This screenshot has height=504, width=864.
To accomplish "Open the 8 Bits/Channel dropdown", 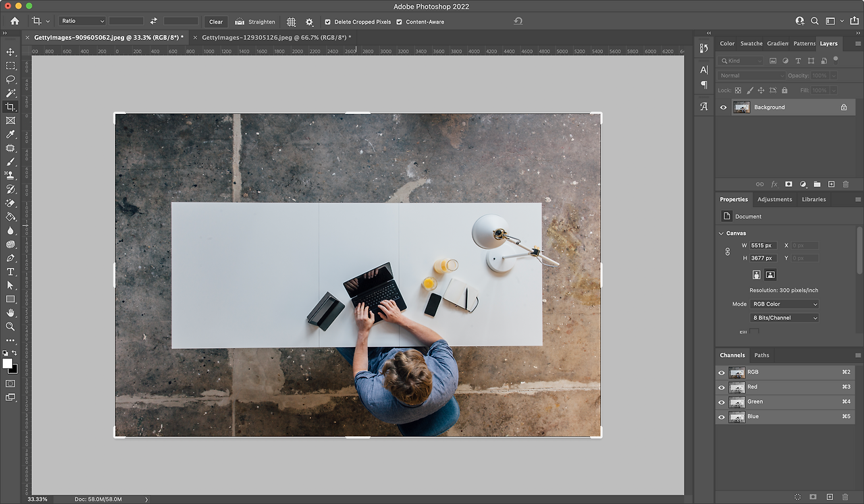I will point(784,318).
